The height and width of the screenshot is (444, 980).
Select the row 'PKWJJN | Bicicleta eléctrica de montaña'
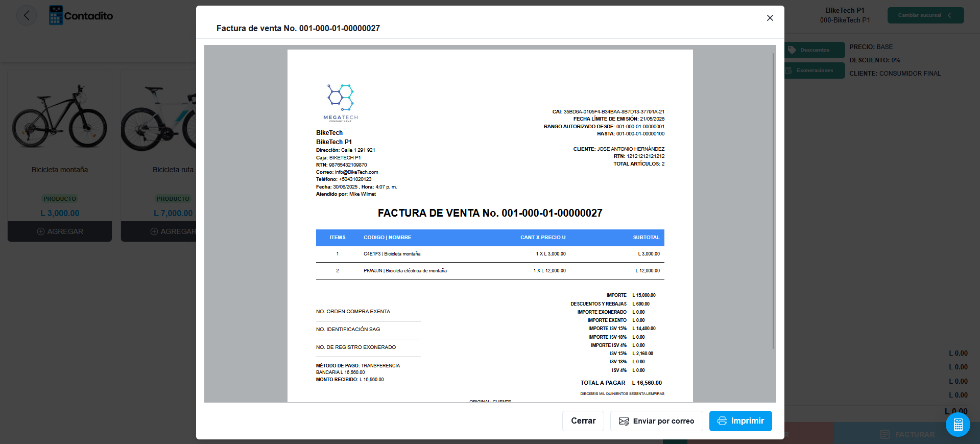[490, 271]
